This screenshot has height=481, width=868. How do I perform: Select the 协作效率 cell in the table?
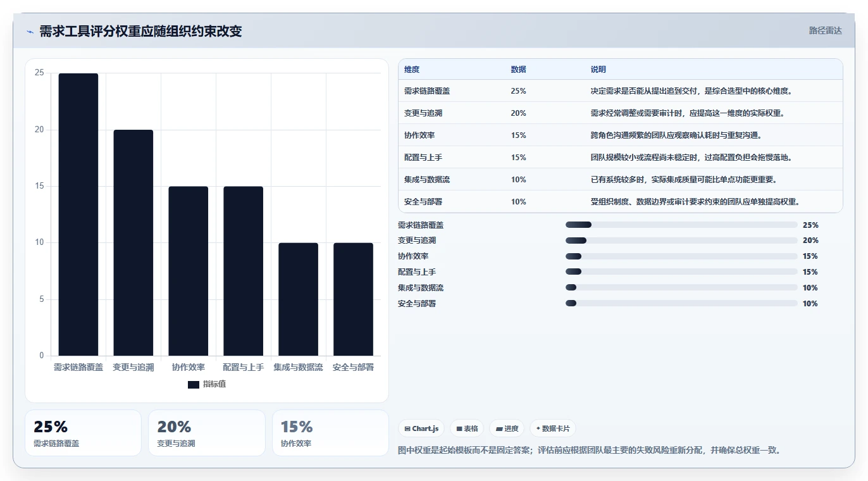(419, 135)
